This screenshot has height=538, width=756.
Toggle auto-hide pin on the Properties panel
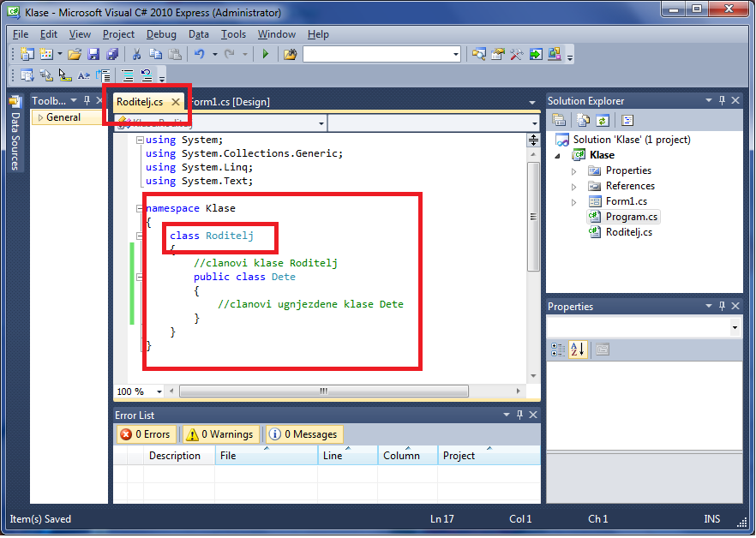click(722, 306)
